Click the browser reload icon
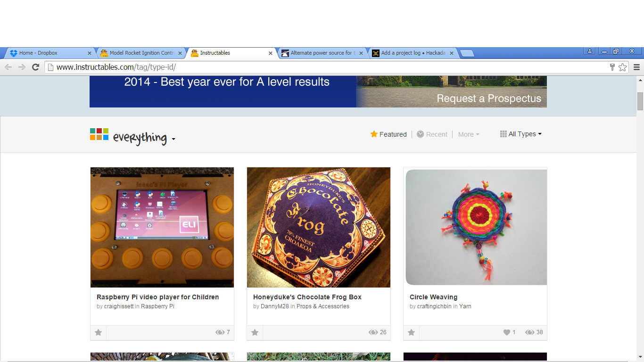The image size is (644, 362). pos(35,67)
